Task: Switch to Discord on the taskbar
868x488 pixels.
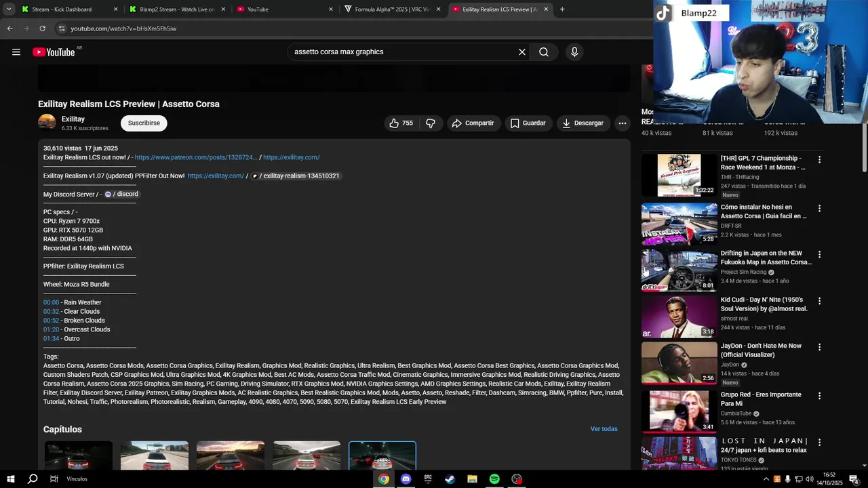Action: click(x=406, y=479)
